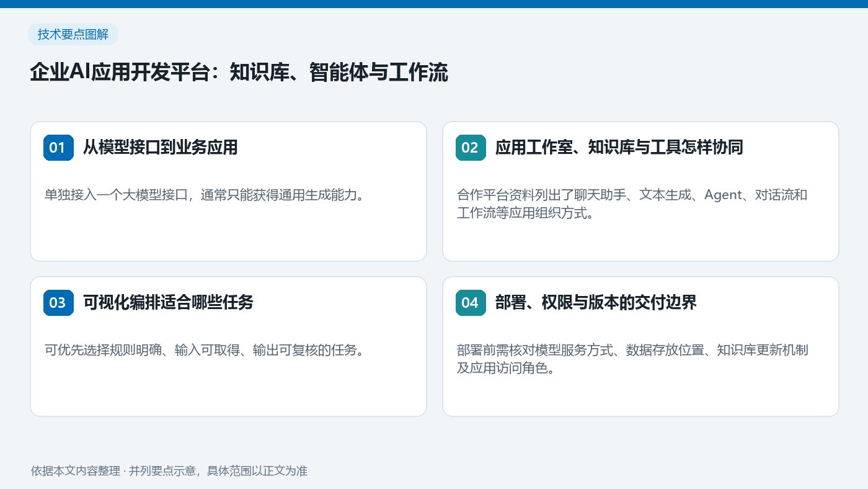
Task: Select the heading 应用工作室、知识库与工具怎样协同
Action: tap(619, 148)
